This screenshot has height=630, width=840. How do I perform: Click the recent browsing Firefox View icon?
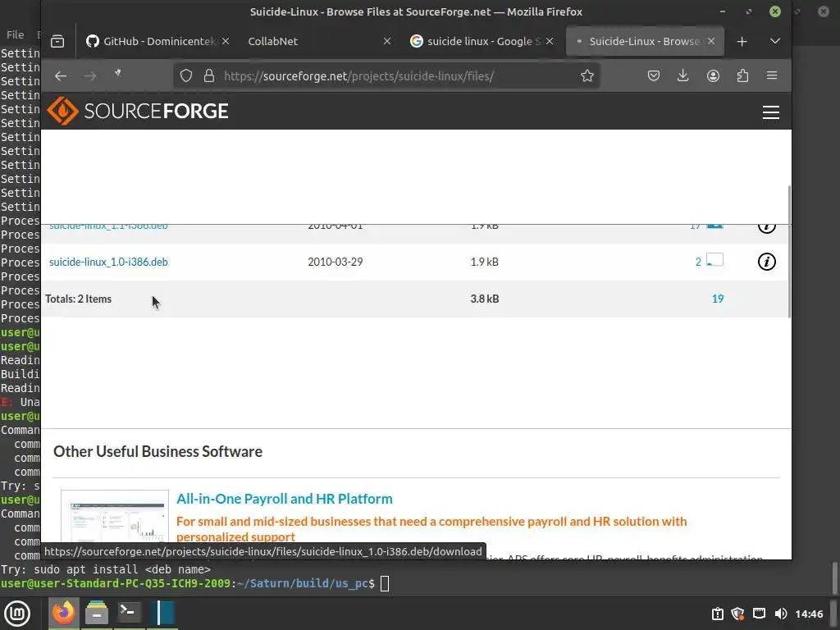tap(57, 41)
